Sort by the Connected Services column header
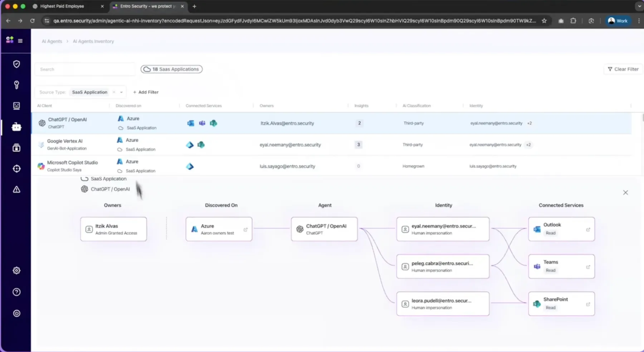 (x=204, y=106)
